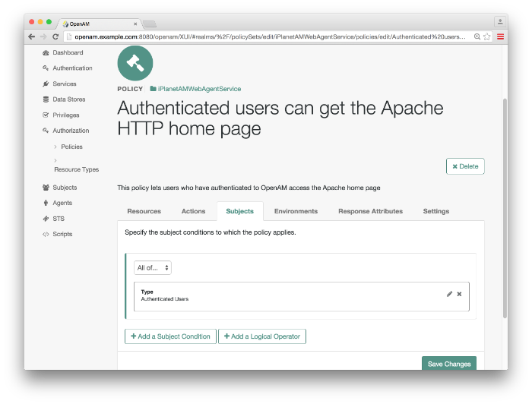The width and height of the screenshot is (532, 404).
Task: Click the Subjects users icon
Action: coord(46,188)
